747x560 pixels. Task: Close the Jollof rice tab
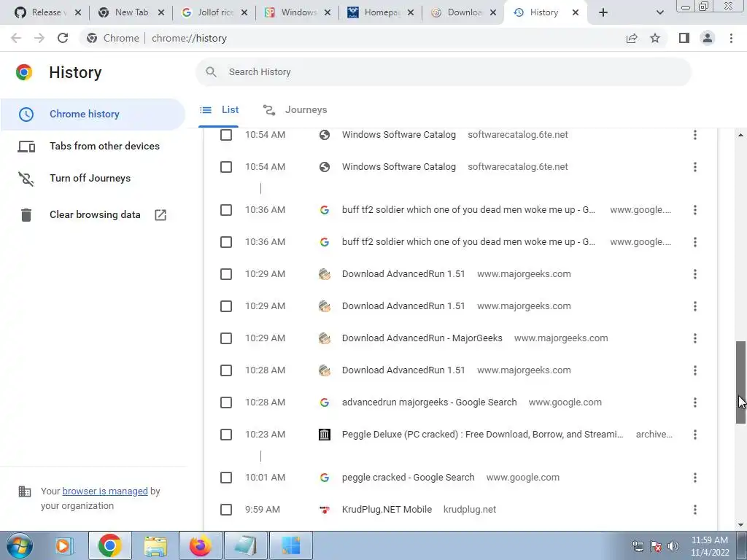pyautogui.click(x=244, y=12)
